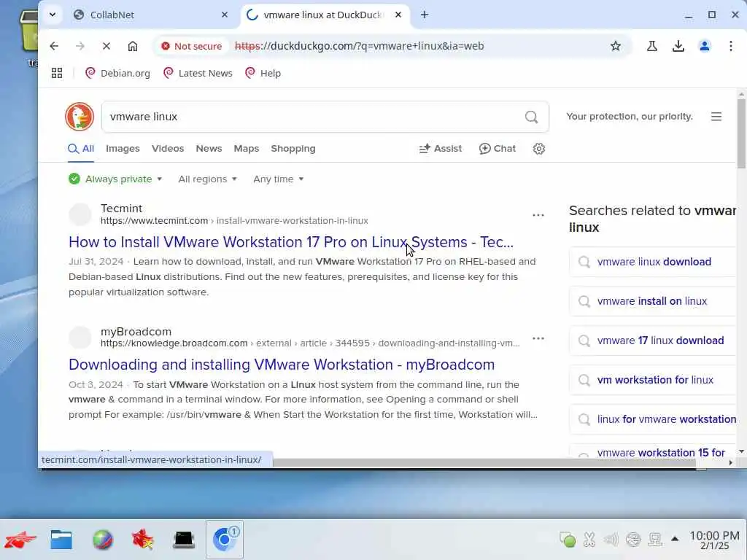Open How to Install VMware Workstation 17 link
This screenshot has height=560, width=747.
point(291,242)
